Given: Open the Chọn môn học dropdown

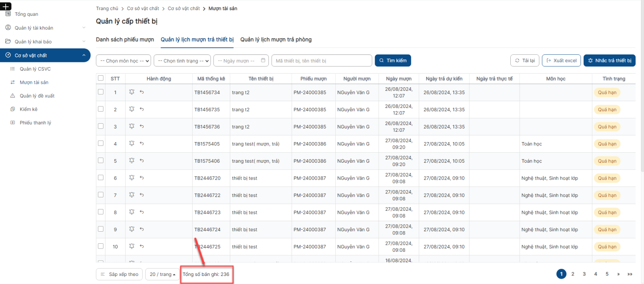Looking at the screenshot, I should (x=124, y=61).
